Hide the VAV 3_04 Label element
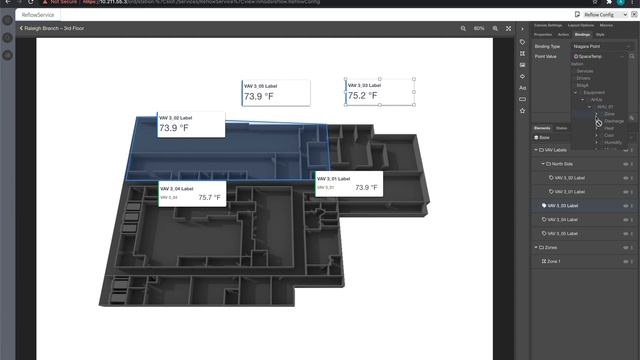Screen dimensions: 640x360 [625, 220]
